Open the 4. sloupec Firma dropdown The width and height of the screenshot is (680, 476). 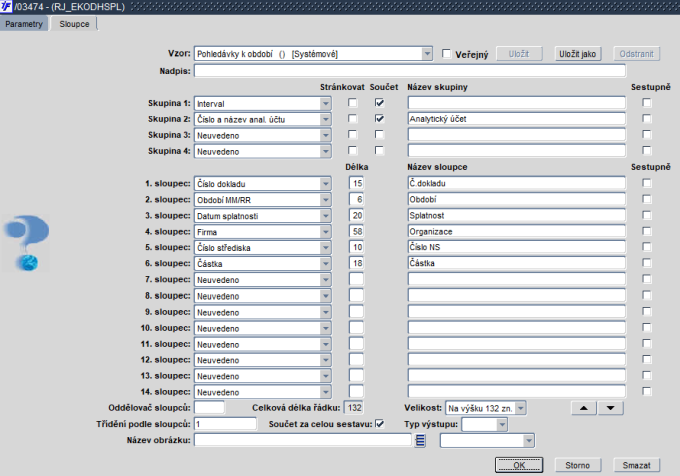click(326, 232)
